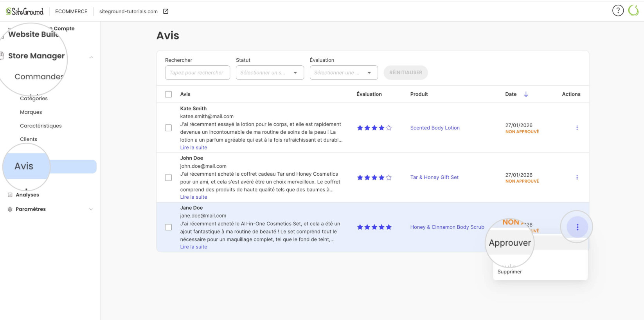Viewport: 644px width, 320px height.
Task: Open Marques in the sidebar
Action: click(x=31, y=112)
